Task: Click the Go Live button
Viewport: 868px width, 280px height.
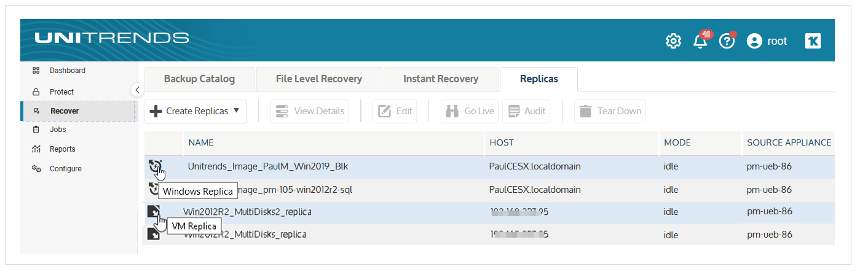Action: coord(470,111)
